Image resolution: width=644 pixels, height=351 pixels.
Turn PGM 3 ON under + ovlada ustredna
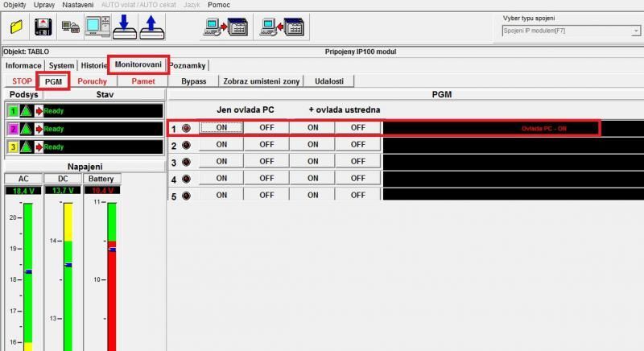click(312, 163)
